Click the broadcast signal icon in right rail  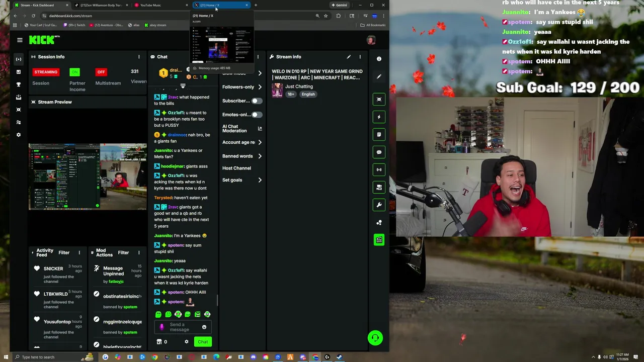[x=379, y=170]
